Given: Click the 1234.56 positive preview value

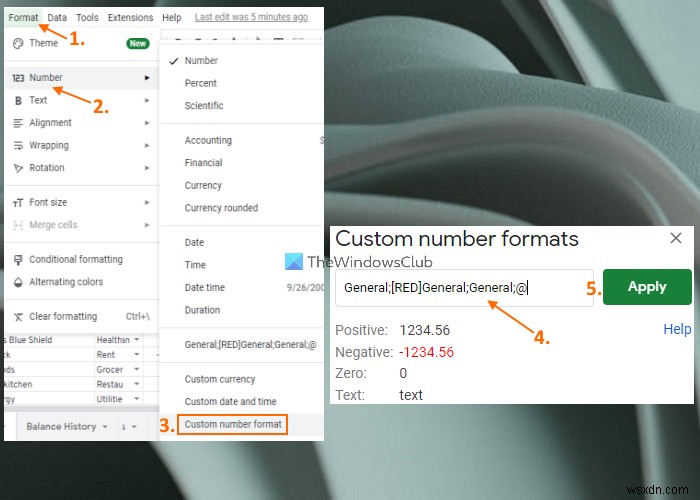Looking at the screenshot, I should (x=425, y=330).
